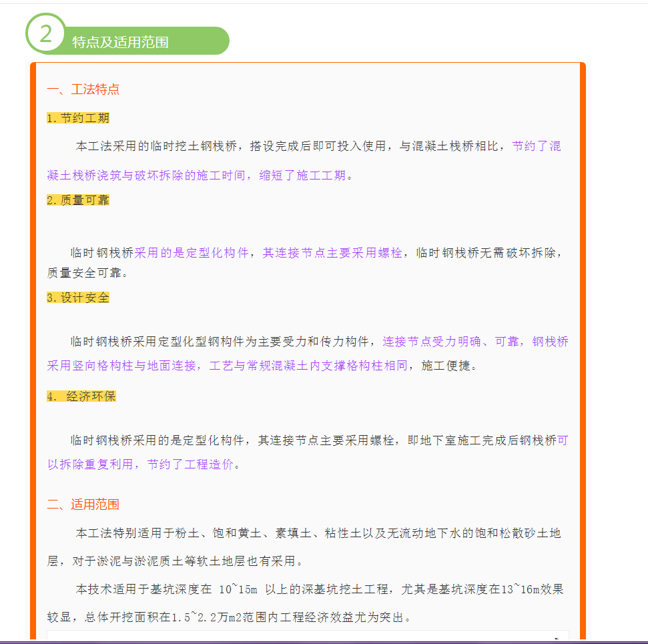The height and width of the screenshot is (644, 648).
Task: Click purple text 连接节点受力明确、可靠
Action: point(451,342)
